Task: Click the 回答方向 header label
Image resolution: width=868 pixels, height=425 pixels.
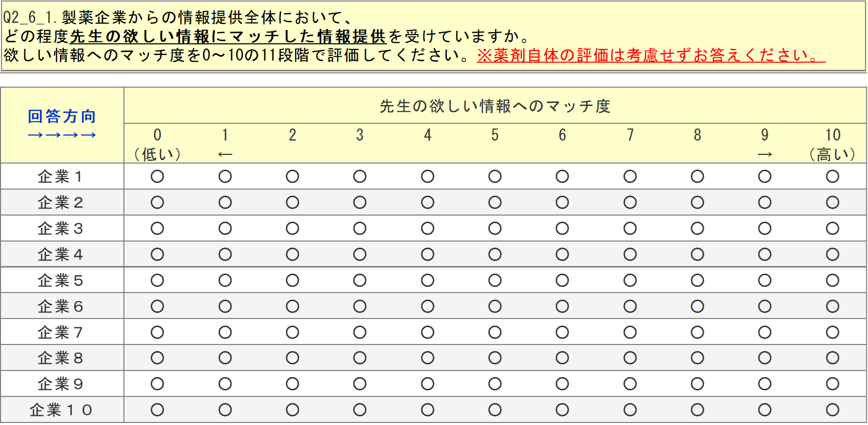Action: click(x=62, y=117)
